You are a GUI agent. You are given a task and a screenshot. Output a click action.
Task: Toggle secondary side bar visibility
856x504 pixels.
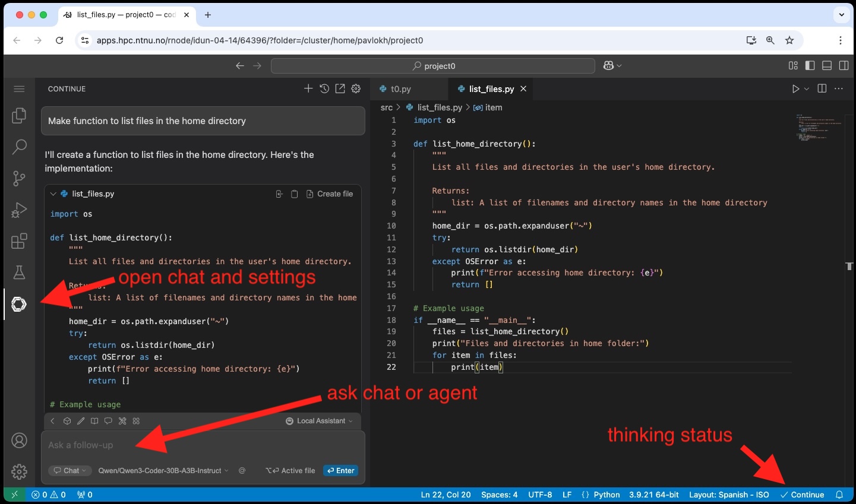[x=844, y=65]
